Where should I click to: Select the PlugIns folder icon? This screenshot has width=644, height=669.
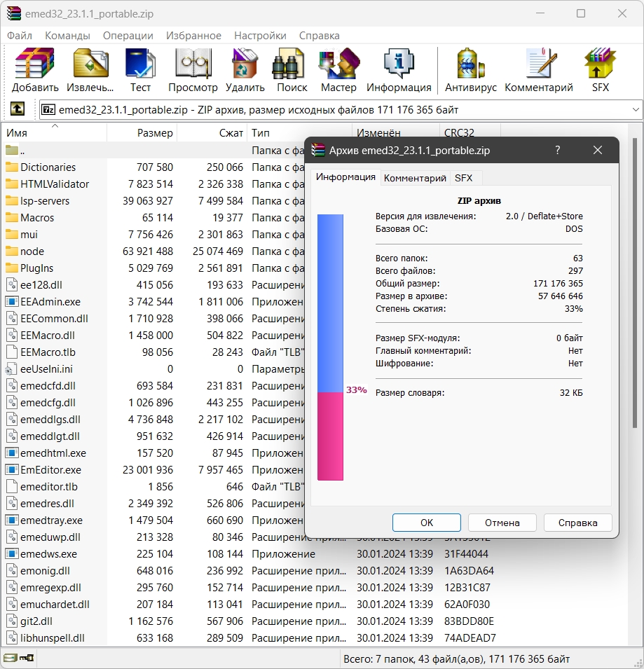pos(12,268)
